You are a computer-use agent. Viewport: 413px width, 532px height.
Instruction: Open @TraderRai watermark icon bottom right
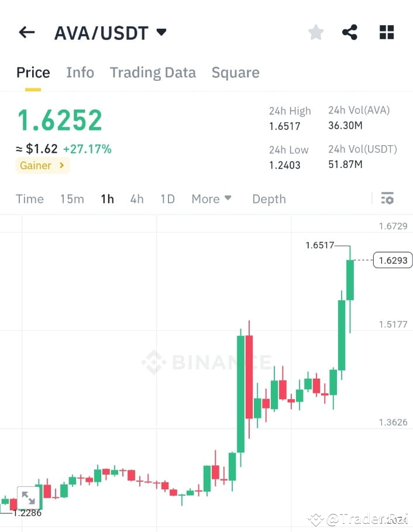[x=316, y=519]
